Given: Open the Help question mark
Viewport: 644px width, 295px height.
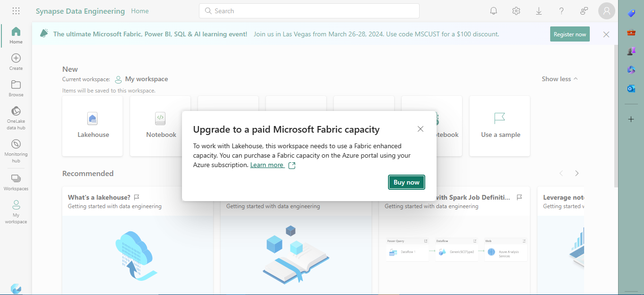Looking at the screenshot, I should tap(561, 11).
